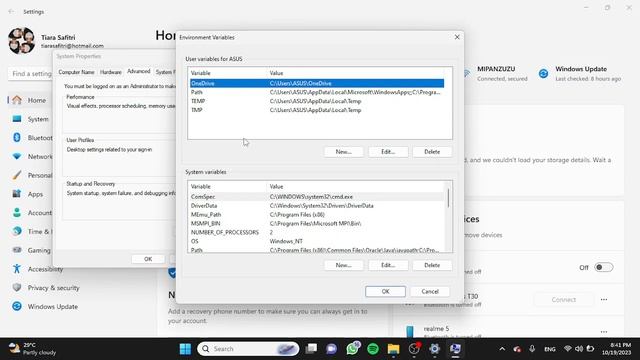Open Network settings icon in sidebar
The width and height of the screenshot is (640, 360).
point(17,156)
